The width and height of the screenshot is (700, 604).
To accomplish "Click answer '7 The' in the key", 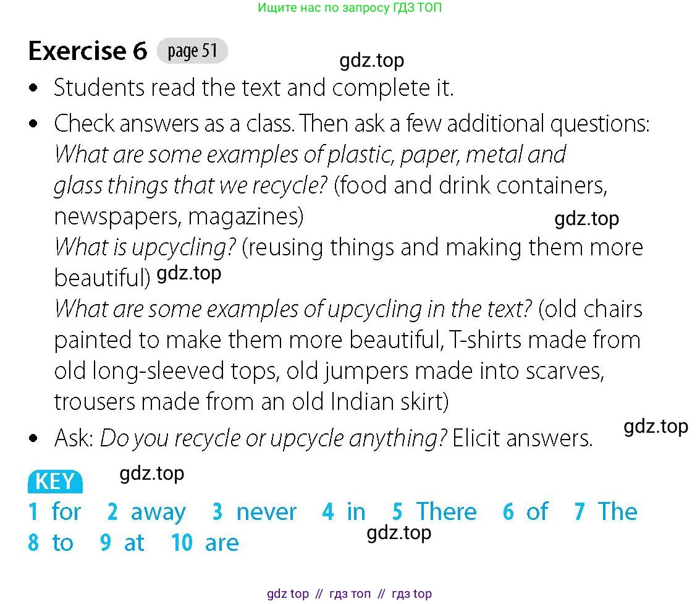I will [606, 511].
